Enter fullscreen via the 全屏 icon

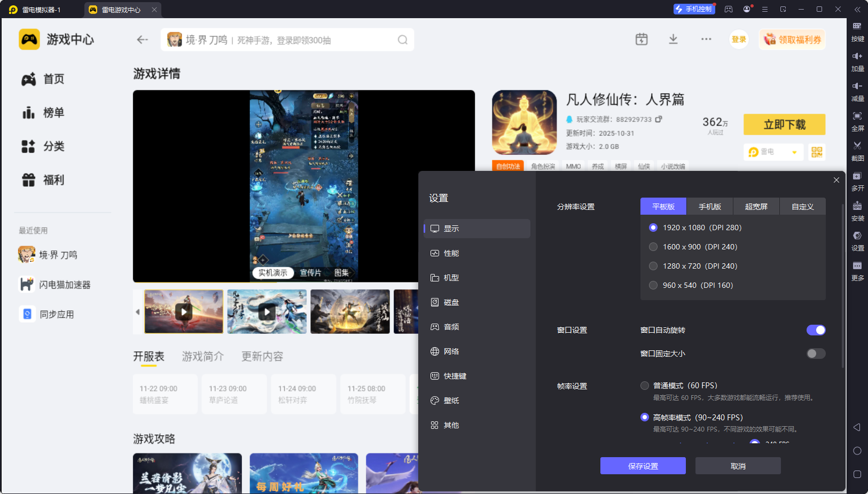point(857,121)
